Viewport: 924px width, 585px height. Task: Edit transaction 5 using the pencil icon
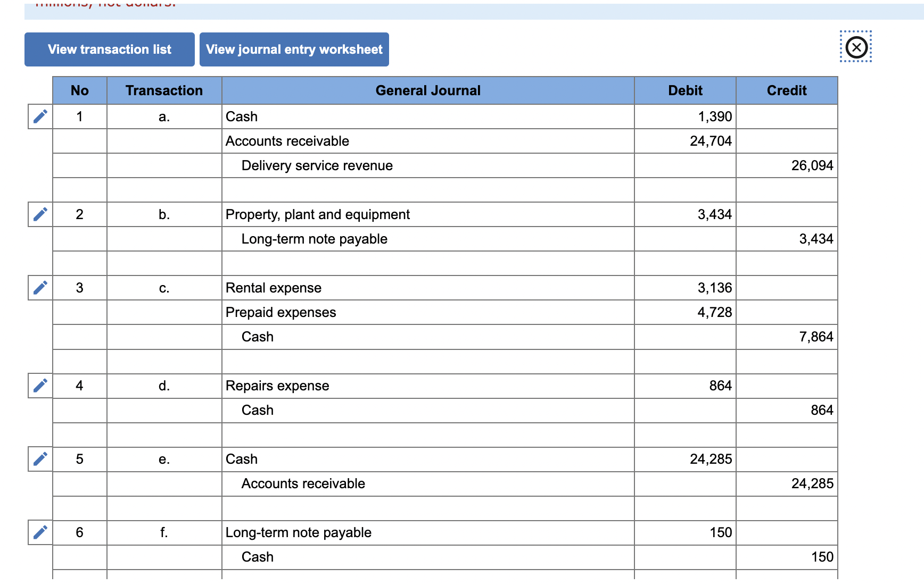[39, 459]
